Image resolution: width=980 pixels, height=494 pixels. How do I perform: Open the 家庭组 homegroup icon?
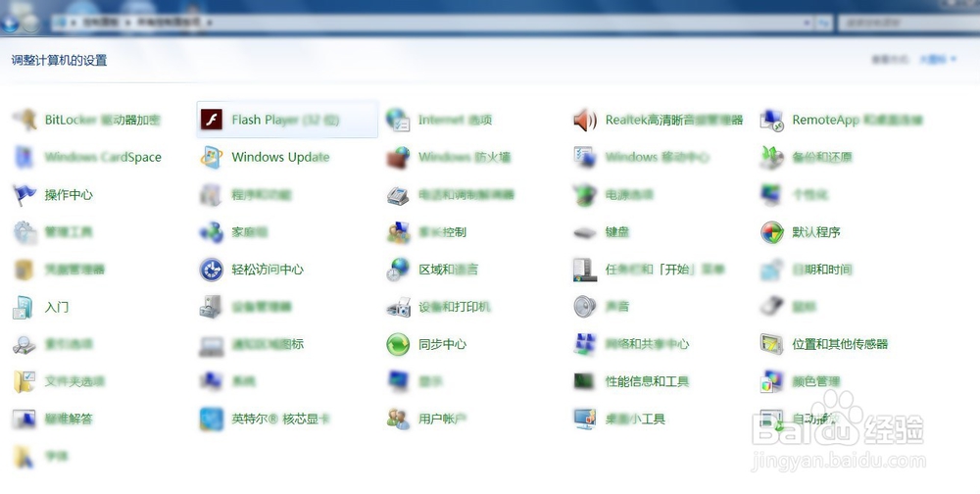pyautogui.click(x=212, y=232)
